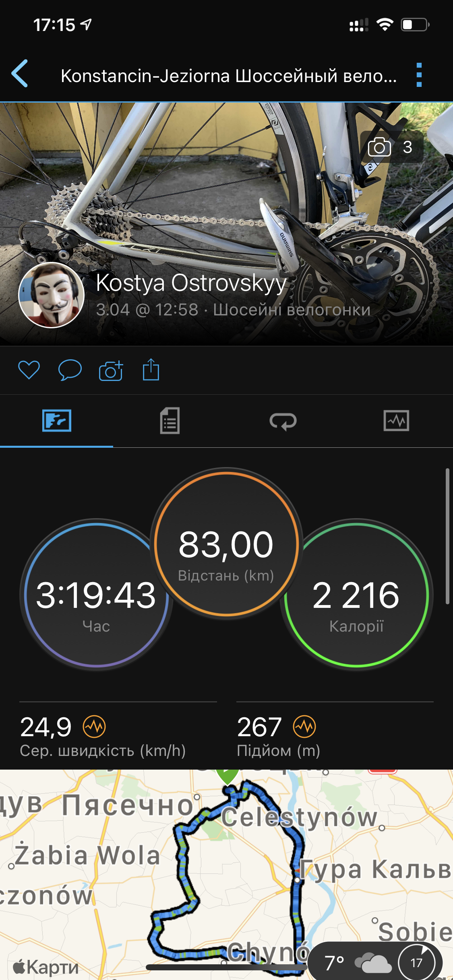
Task: Like the activity with heart icon
Action: click(29, 370)
